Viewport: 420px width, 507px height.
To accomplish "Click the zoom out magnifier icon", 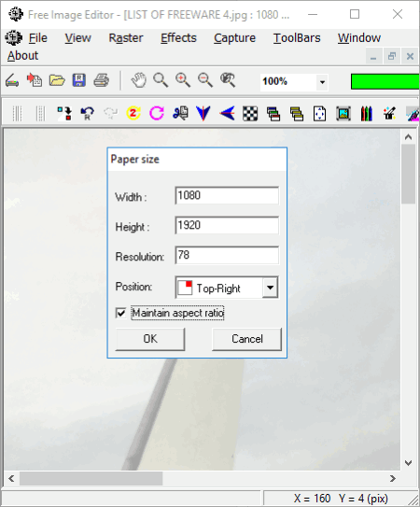I will (205, 80).
